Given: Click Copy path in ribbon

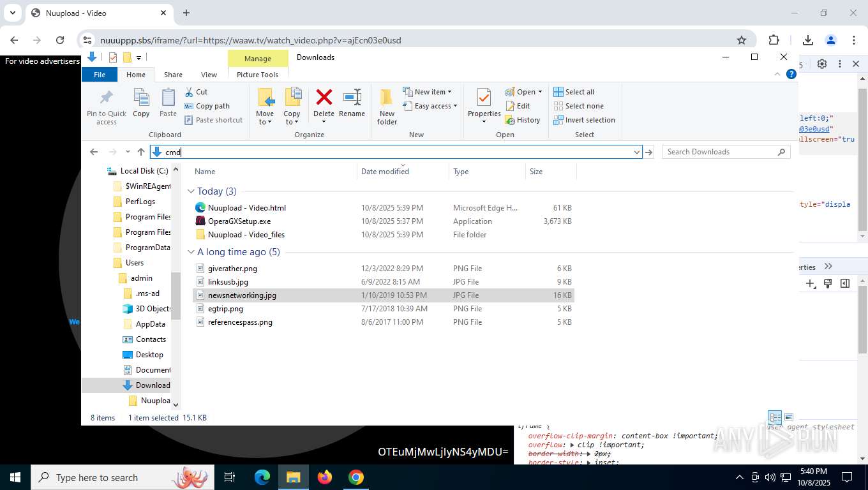Looking at the screenshot, I should point(207,106).
